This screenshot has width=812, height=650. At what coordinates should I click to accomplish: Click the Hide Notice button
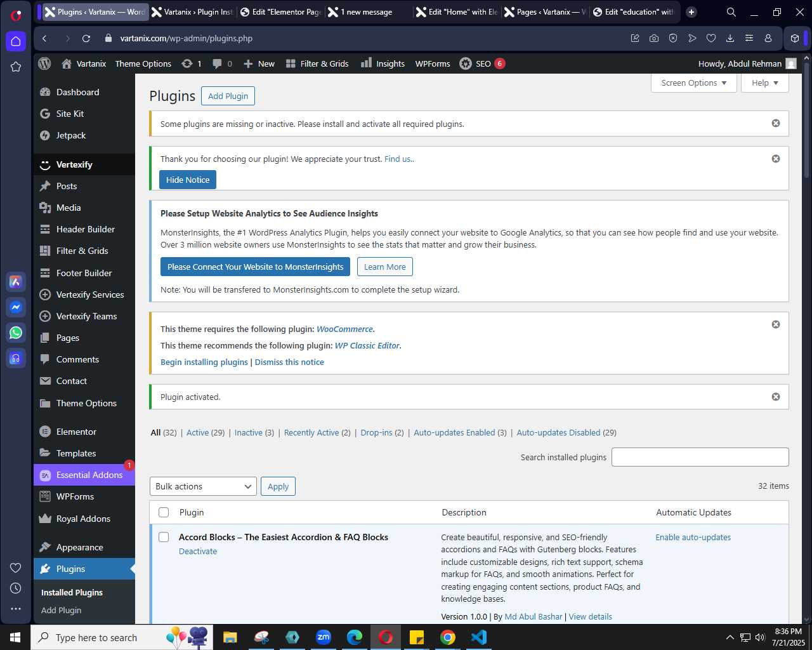(x=188, y=180)
